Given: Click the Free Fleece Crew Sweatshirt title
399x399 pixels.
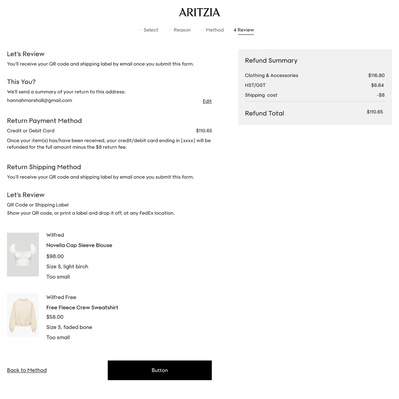Looking at the screenshot, I should tap(82, 307).
